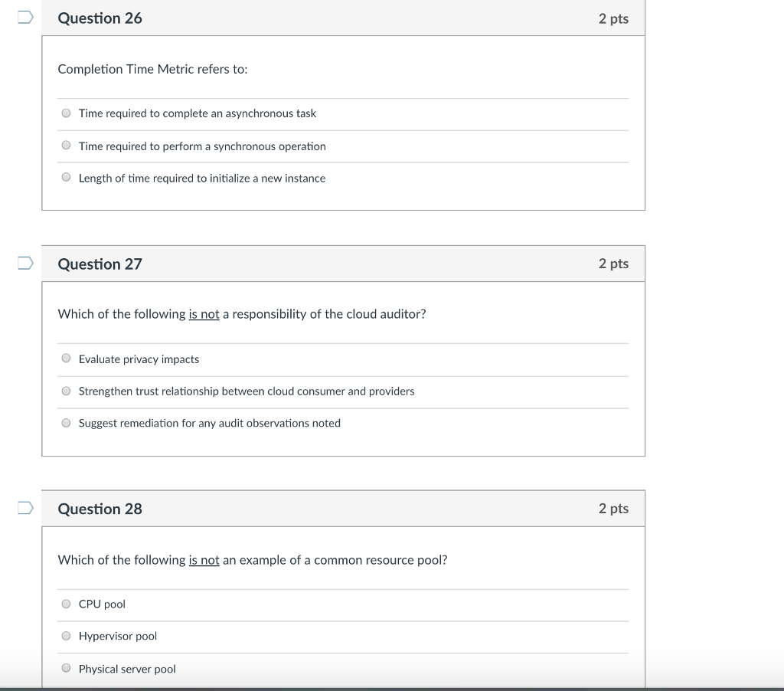Flag Question 26 for review
The image size is (784, 691).
point(25,18)
